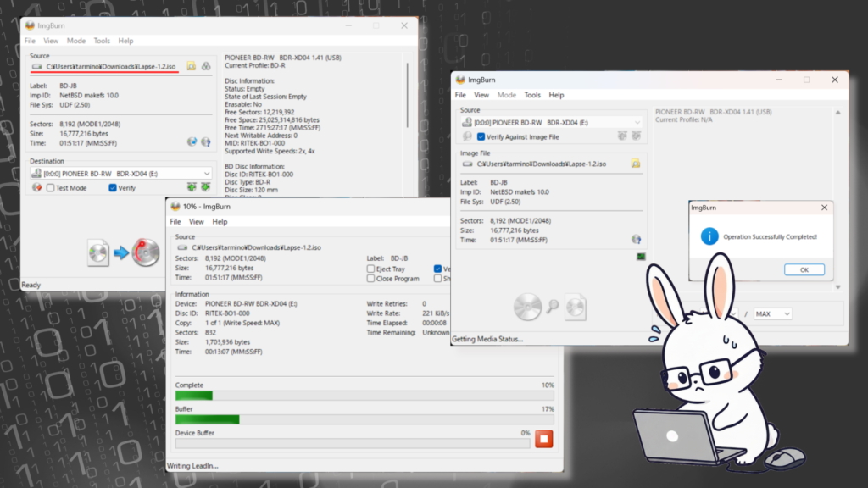
Task: Start burn with large red disc Write icon
Action: pyautogui.click(x=146, y=252)
